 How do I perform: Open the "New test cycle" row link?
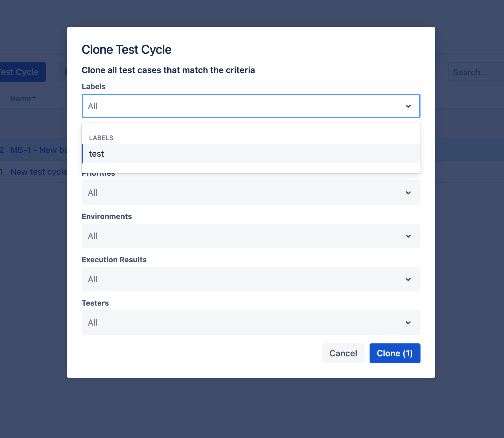[x=39, y=172]
